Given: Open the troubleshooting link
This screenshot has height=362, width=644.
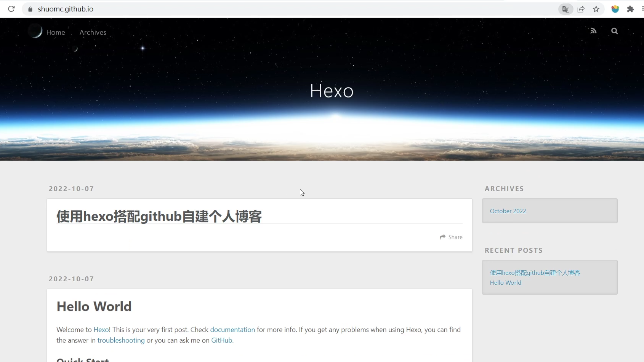Looking at the screenshot, I should 121,340.
